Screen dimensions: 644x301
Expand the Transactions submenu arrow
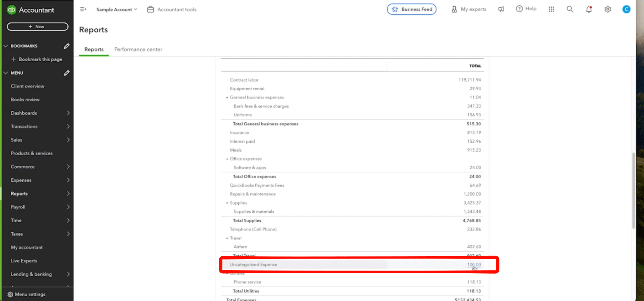[x=68, y=126]
